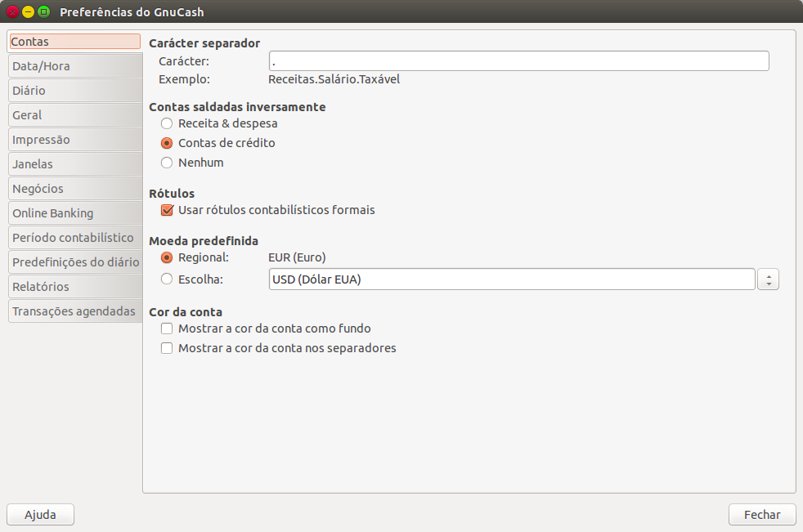
Task: Open the USD (Dólar EUA) combo box
Action: click(511, 279)
